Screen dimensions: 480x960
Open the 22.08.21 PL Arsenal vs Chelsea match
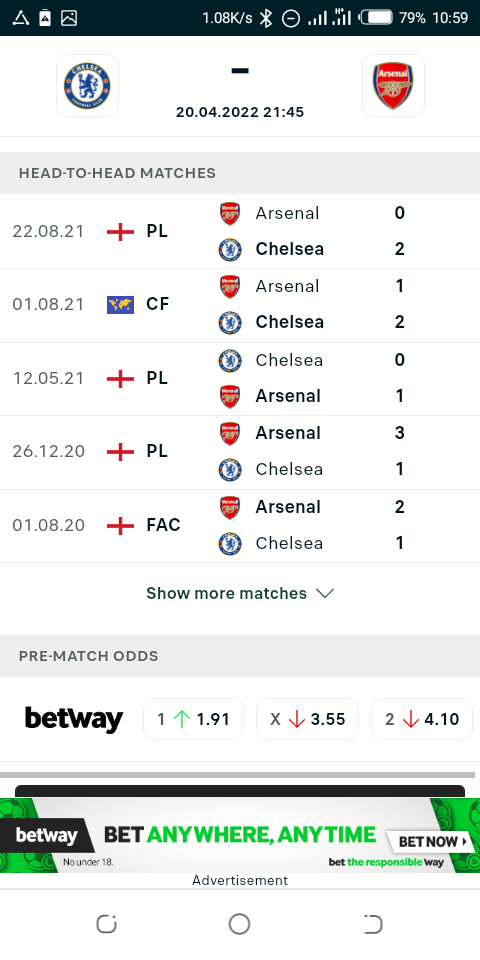coord(240,231)
